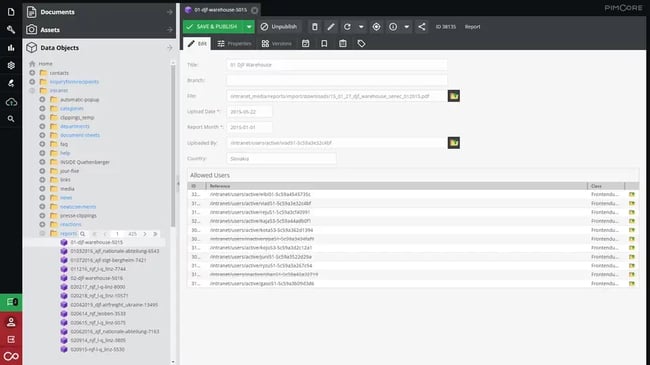Image resolution: width=650 pixels, height=365 pixels.
Task: Switch to the Versions tab
Action: [x=276, y=44]
